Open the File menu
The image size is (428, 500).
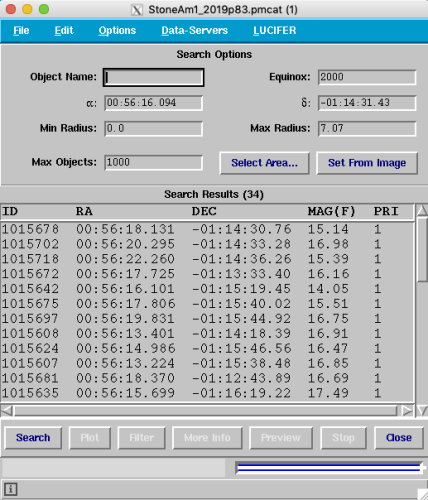click(21, 30)
